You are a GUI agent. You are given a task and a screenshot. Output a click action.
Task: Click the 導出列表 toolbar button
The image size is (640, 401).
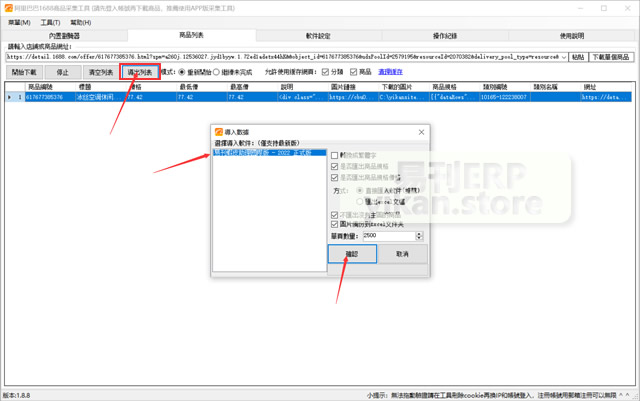pyautogui.click(x=138, y=73)
